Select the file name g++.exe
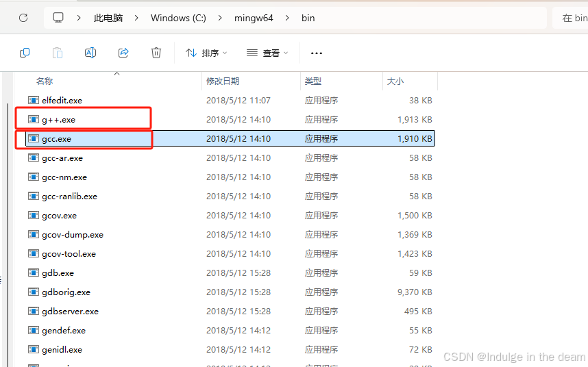The image size is (588, 367). (58, 120)
